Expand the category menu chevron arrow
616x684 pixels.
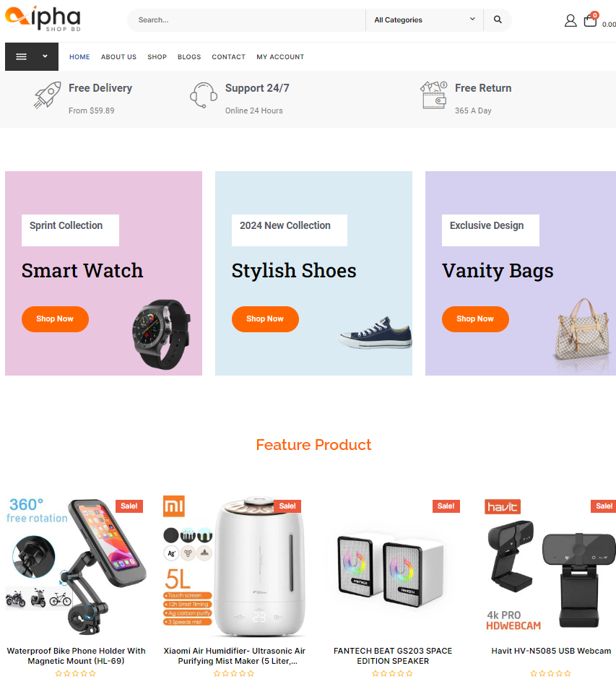pyautogui.click(x=45, y=56)
